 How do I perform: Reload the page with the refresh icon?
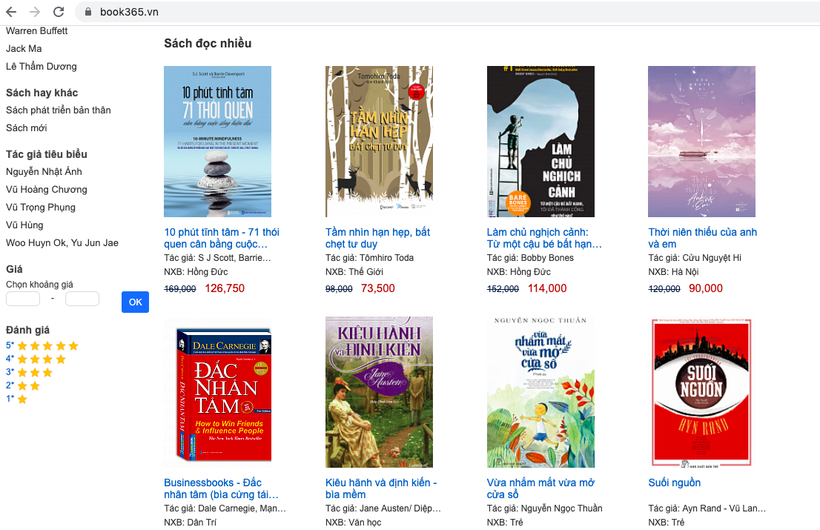click(58, 11)
